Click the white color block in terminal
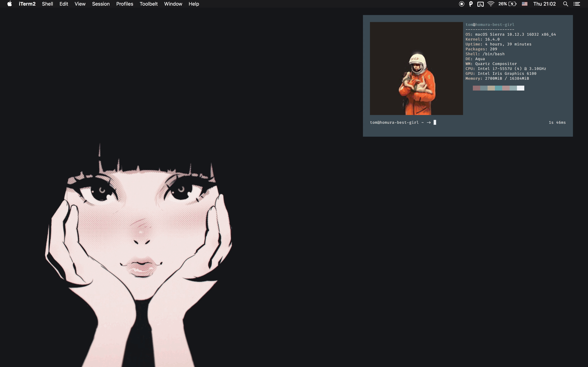This screenshot has height=367, width=588. click(x=520, y=88)
